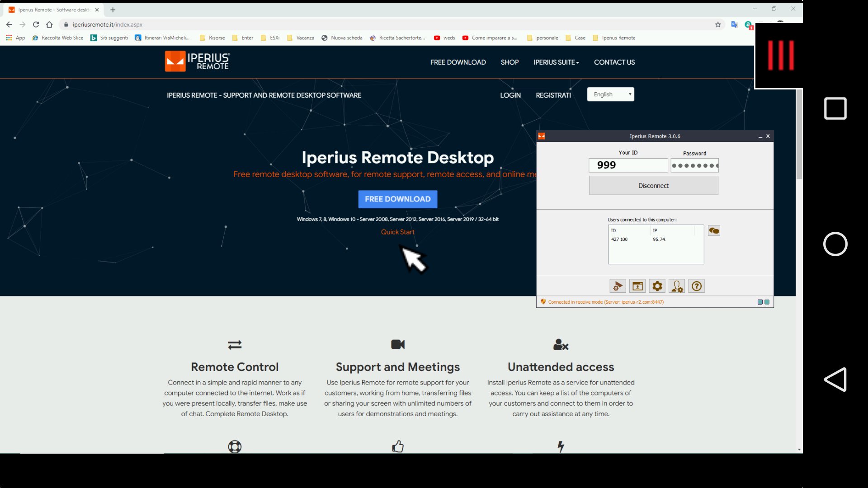Open the help question mark icon
The image size is (868, 488).
click(696, 286)
